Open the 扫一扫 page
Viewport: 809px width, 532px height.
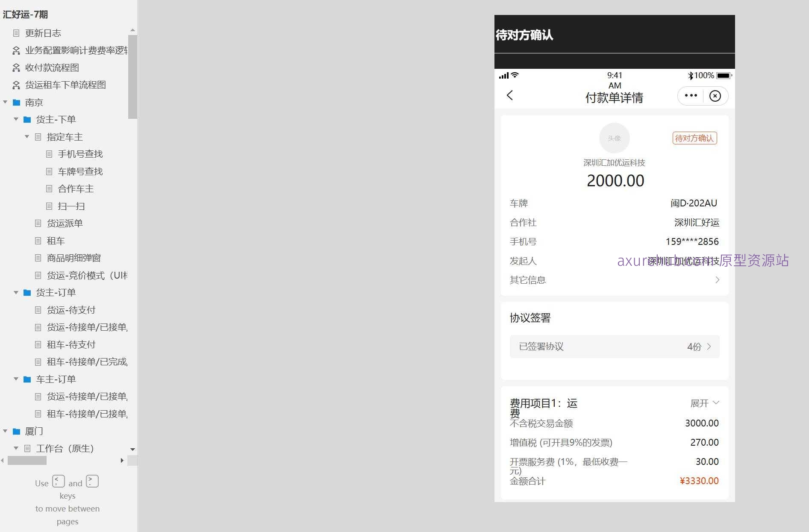[71, 206]
